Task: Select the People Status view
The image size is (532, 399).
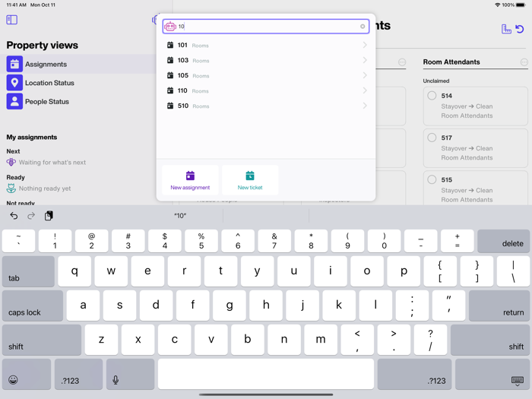Action: [78, 101]
